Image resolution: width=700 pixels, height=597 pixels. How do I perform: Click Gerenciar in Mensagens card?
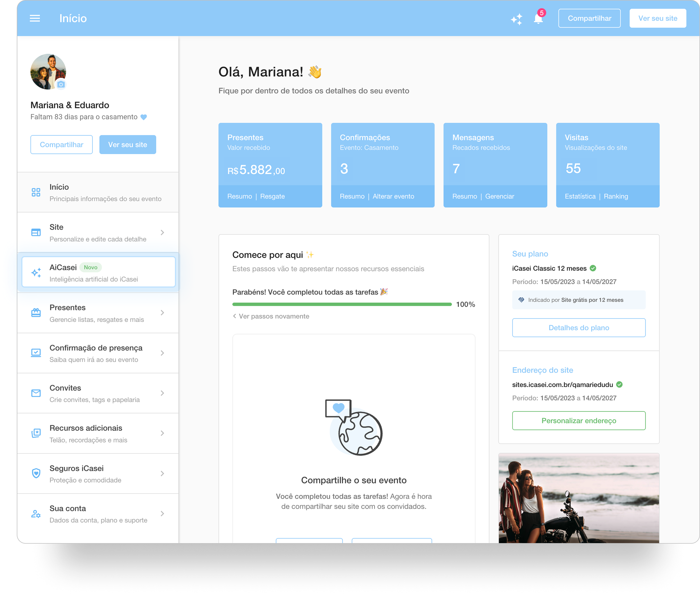pos(499,196)
